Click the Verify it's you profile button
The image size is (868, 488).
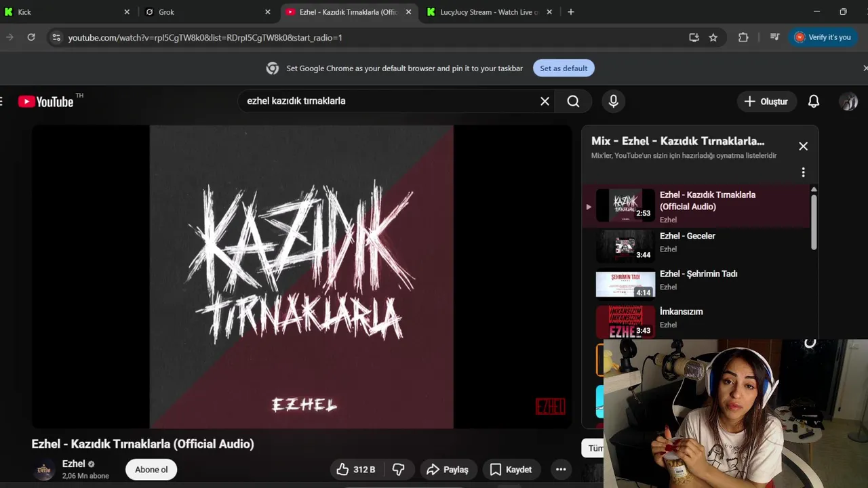click(823, 37)
